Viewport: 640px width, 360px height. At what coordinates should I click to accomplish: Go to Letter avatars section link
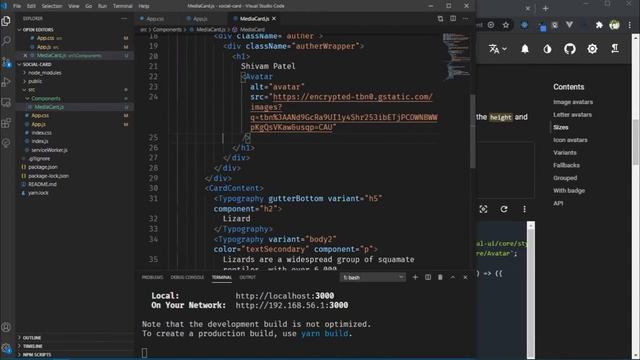tap(572, 115)
